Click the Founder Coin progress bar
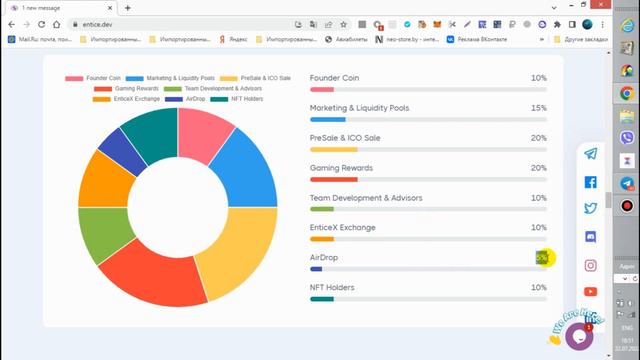Image resolution: width=640 pixels, height=360 pixels. tap(428, 89)
